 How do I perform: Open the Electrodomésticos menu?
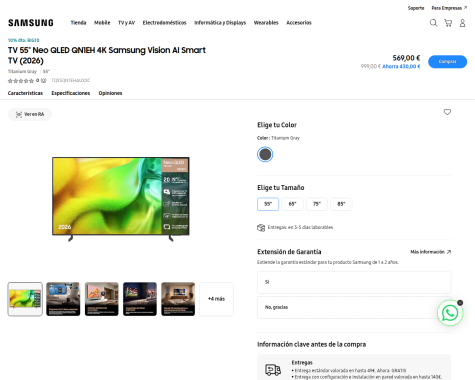click(x=165, y=23)
